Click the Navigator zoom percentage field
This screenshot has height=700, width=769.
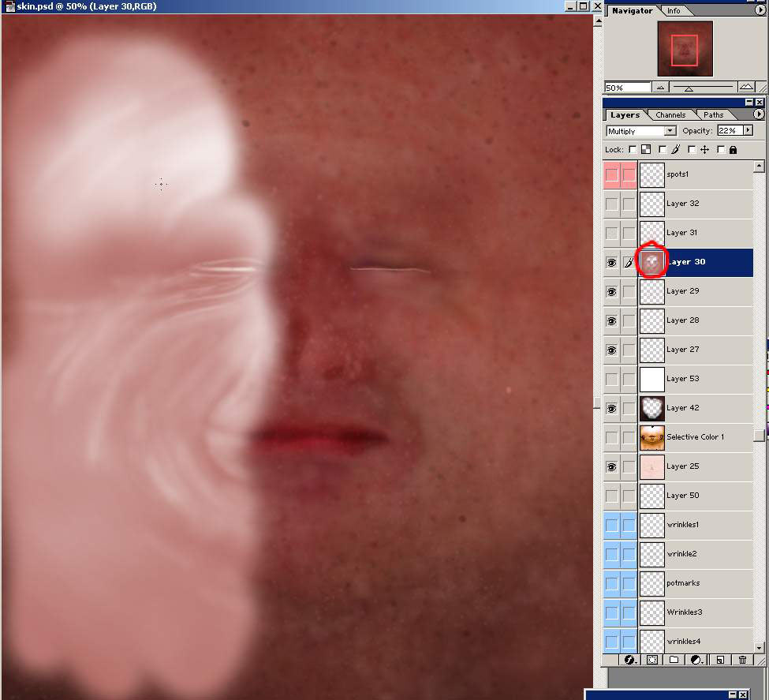tap(627, 87)
